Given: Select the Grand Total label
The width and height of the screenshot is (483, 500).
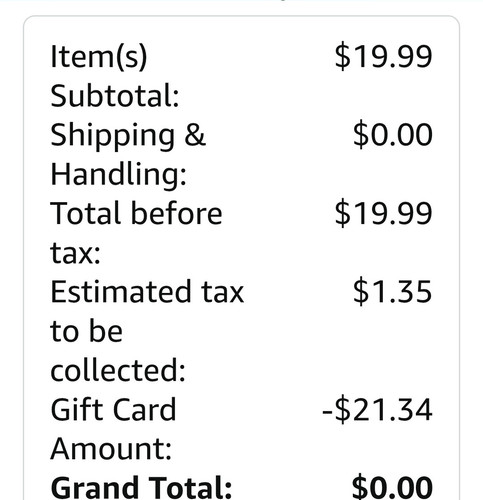Looking at the screenshot, I should pyautogui.click(x=141, y=487).
